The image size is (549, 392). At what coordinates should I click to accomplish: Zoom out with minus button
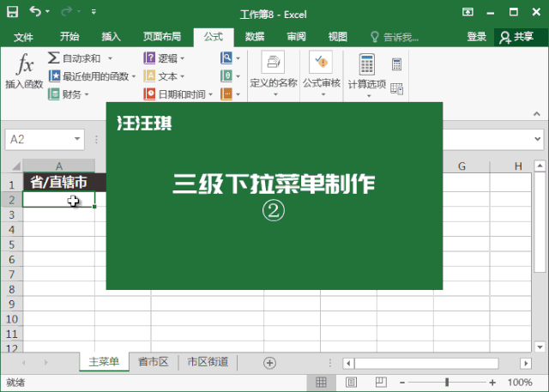tap(402, 383)
